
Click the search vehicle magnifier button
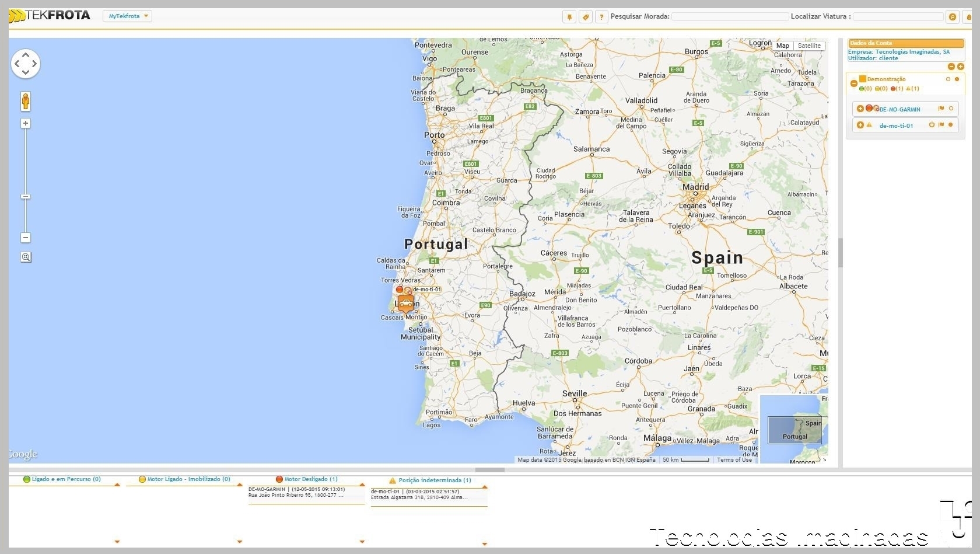[953, 17]
